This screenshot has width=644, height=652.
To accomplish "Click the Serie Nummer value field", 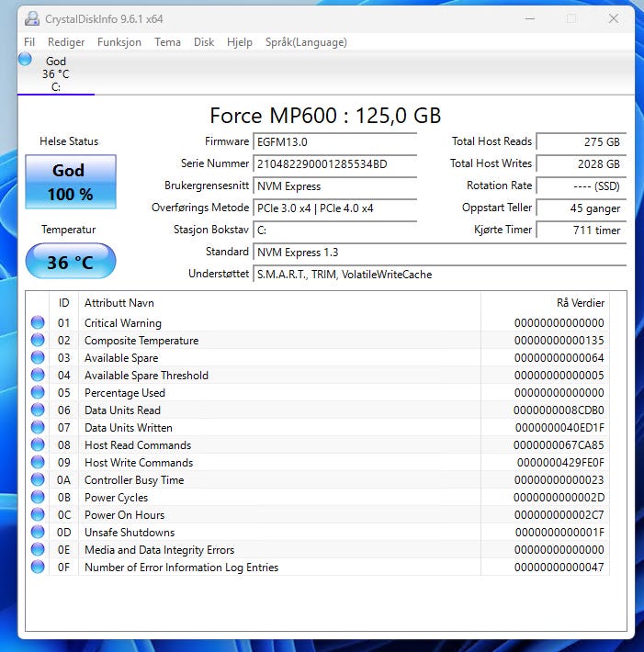I will click(x=334, y=164).
